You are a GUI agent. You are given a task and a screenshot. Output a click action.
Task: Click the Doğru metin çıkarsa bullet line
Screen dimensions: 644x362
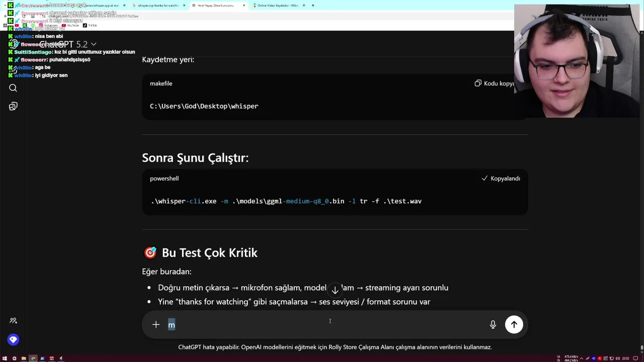[x=303, y=288]
